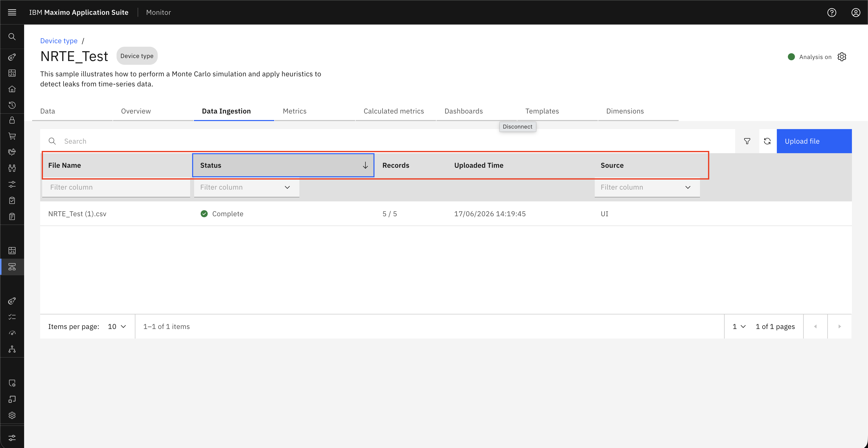Open the help question-mark icon
868x448 pixels.
832,12
